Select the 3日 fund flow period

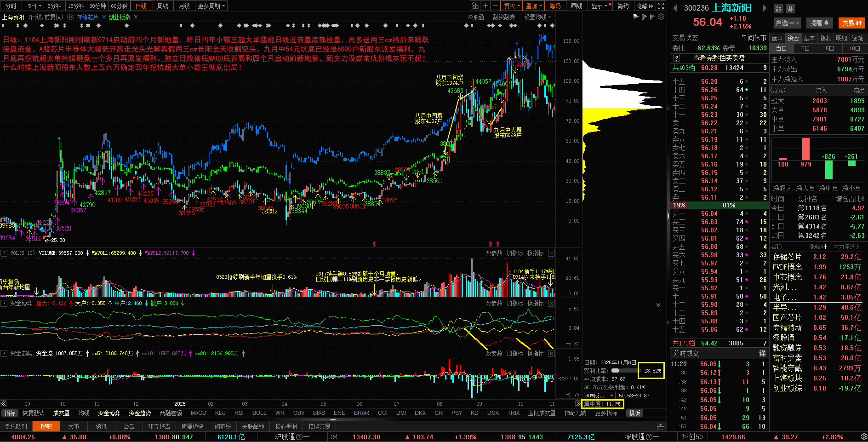click(x=805, y=48)
